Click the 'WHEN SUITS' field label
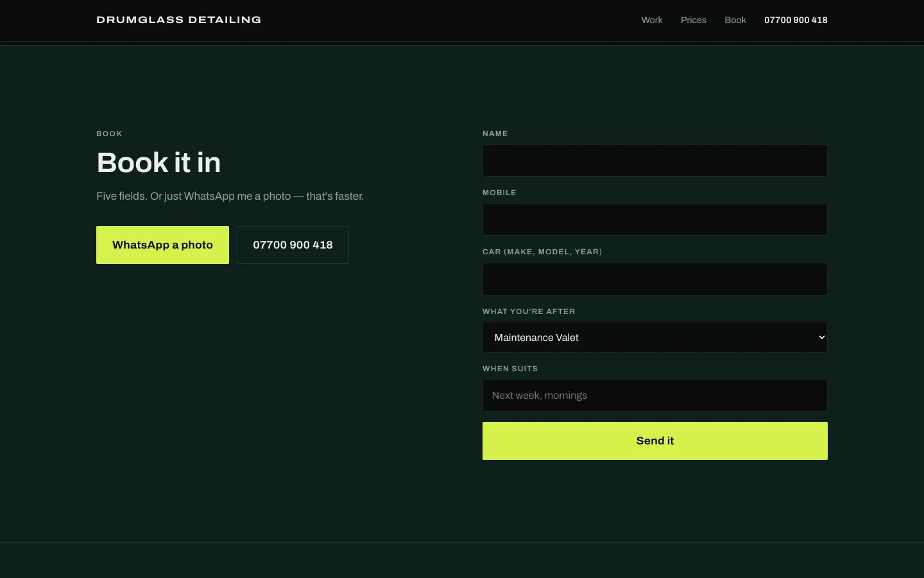The width and height of the screenshot is (924, 578). [510, 369]
